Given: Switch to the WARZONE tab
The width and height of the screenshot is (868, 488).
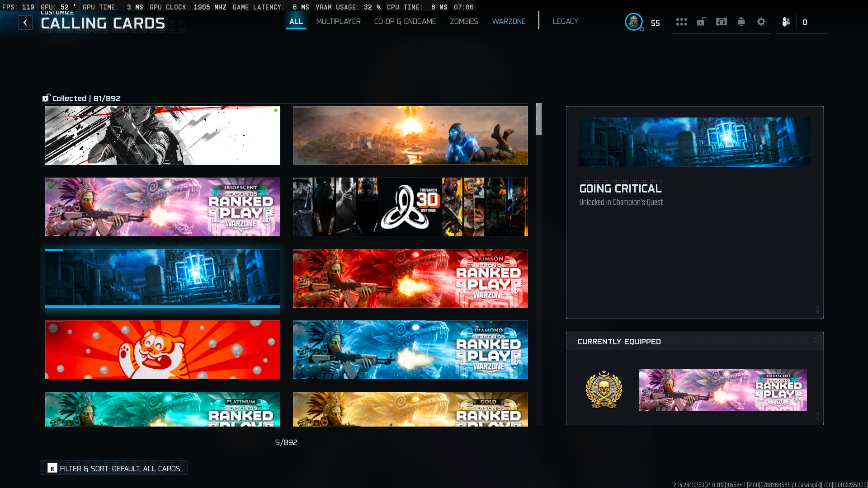Looking at the screenshot, I should pyautogui.click(x=509, y=22).
